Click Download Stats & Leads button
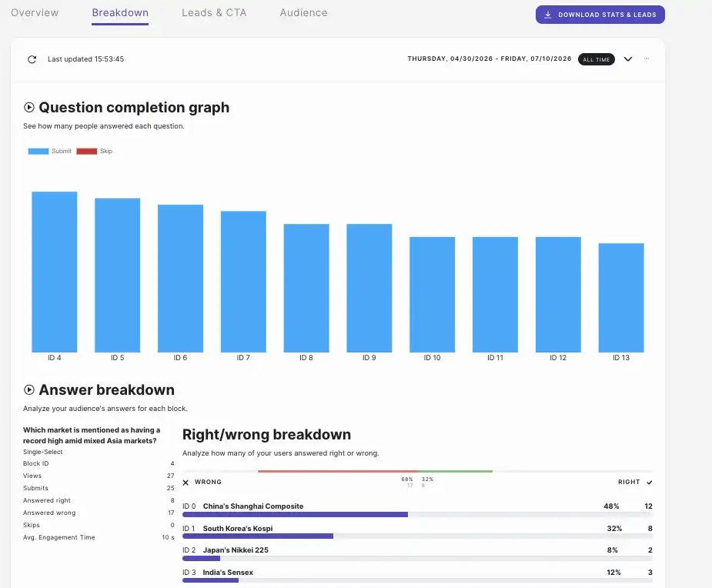The width and height of the screenshot is (712, 588). point(600,15)
